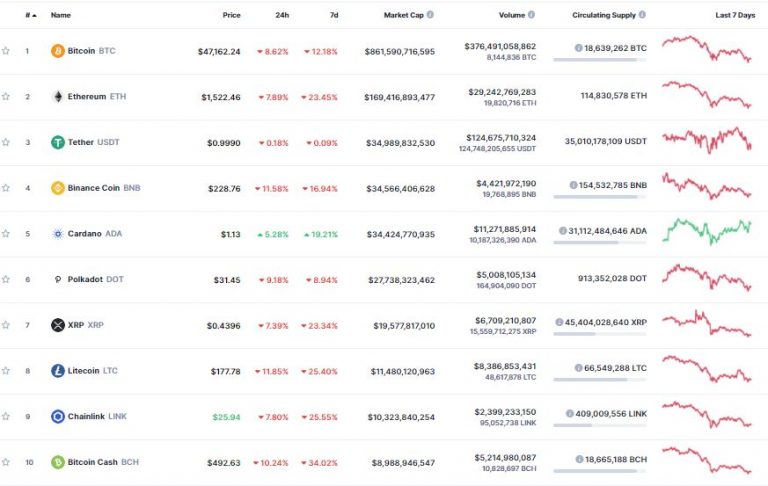768x486 pixels.
Task: Open Binance Coin BNB page link
Action: click(104, 188)
